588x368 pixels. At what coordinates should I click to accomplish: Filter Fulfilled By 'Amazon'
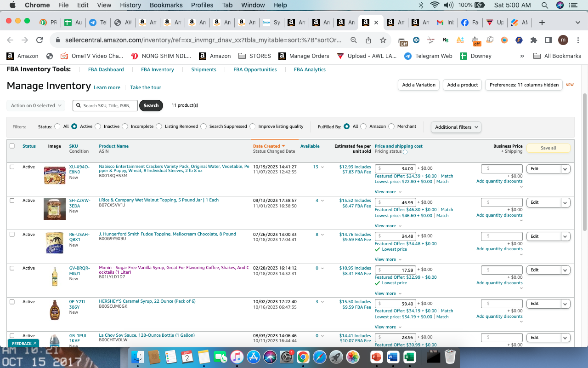363,126
